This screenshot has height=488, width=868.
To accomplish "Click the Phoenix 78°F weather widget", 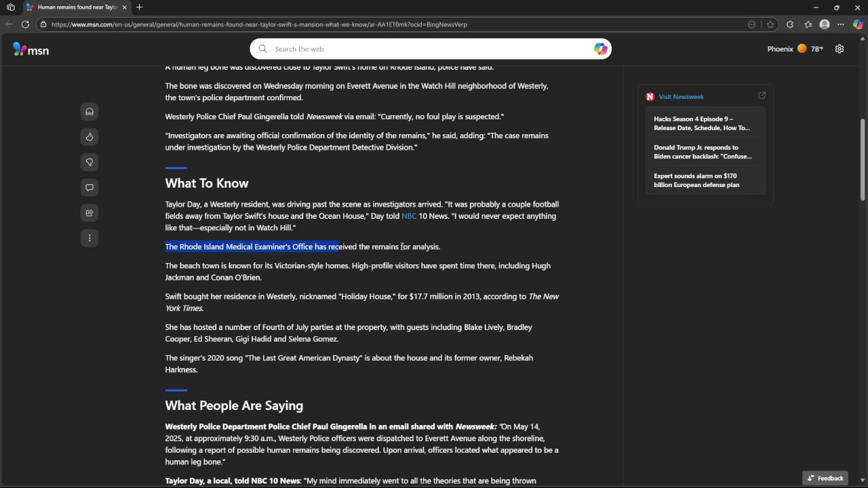I will pyautogui.click(x=795, y=49).
